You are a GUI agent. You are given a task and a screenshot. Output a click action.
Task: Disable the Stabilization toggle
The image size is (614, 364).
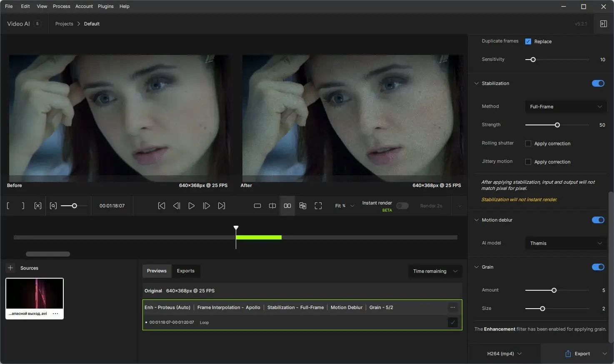point(598,83)
